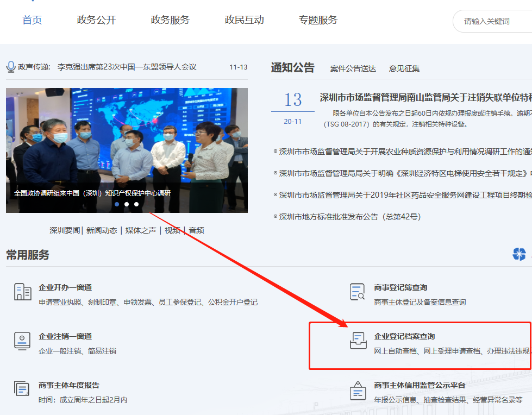This screenshot has width=532, height=415.
Task: Select the first carousel dot indicator
Action: tap(117, 205)
